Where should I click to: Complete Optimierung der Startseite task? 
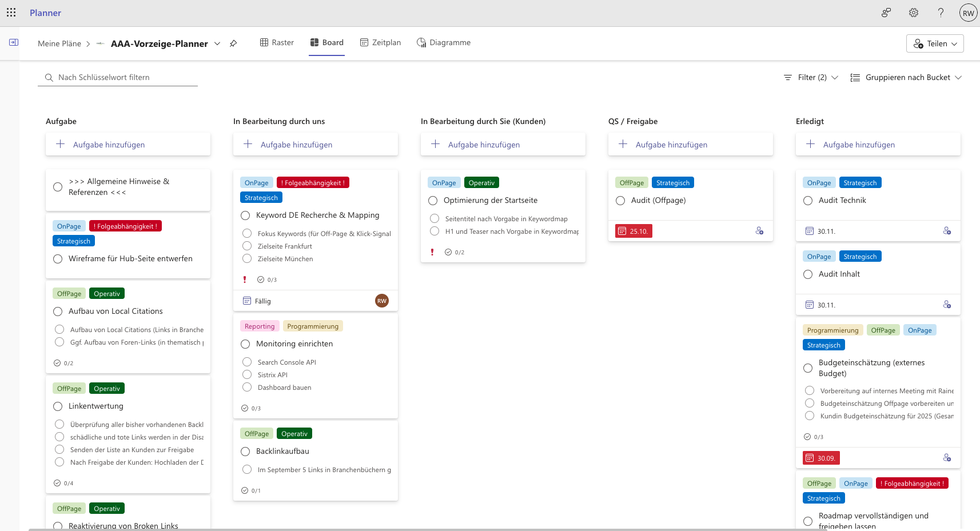point(433,201)
